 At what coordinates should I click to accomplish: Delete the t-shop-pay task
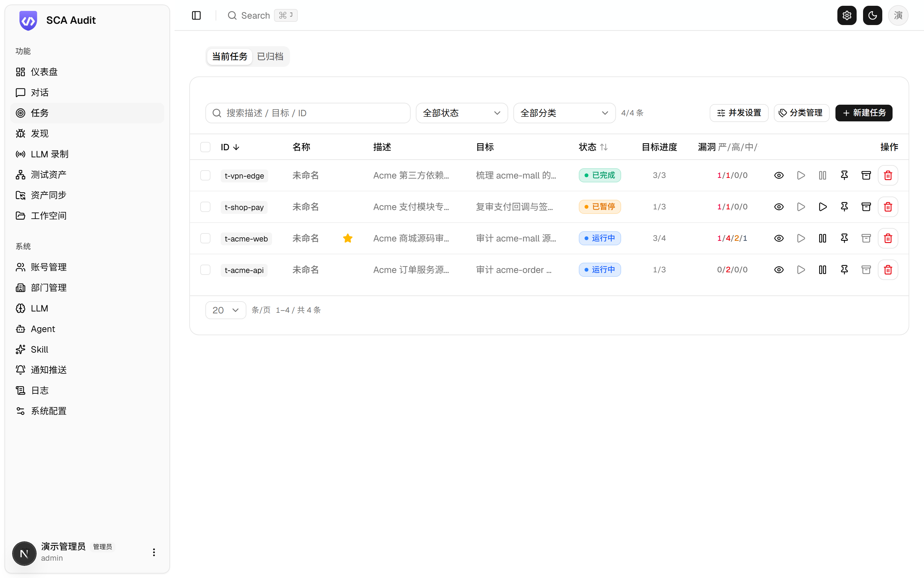click(888, 207)
